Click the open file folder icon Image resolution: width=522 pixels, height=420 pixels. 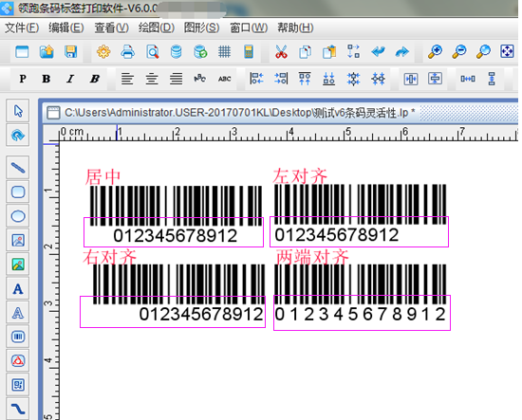coord(47,52)
